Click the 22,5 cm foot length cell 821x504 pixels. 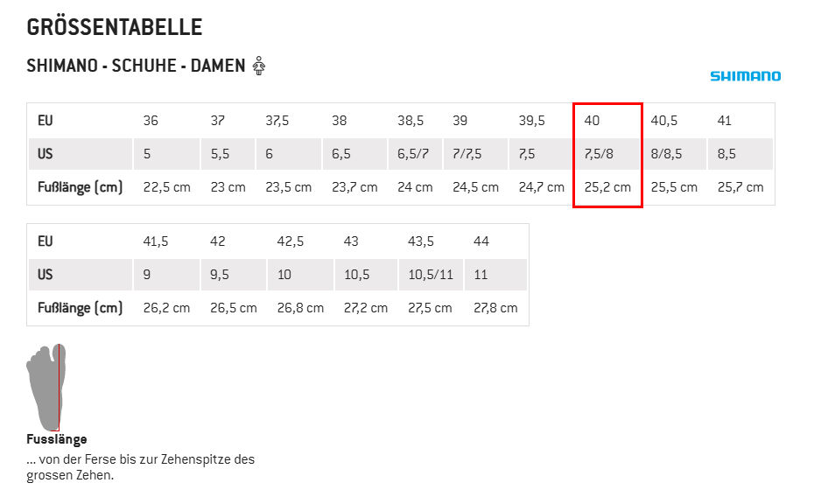[166, 187]
